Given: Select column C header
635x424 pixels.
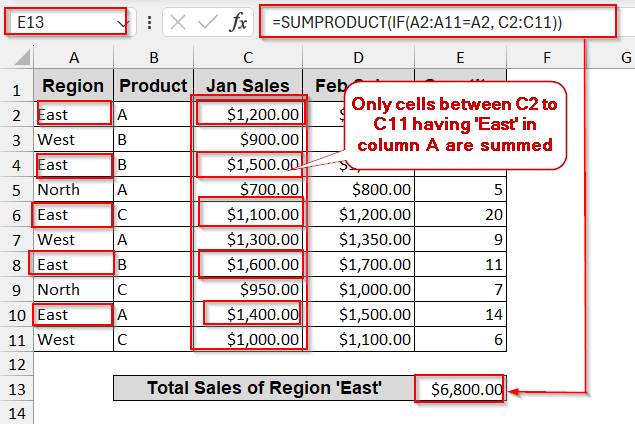Looking at the screenshot, I should 247,59.
